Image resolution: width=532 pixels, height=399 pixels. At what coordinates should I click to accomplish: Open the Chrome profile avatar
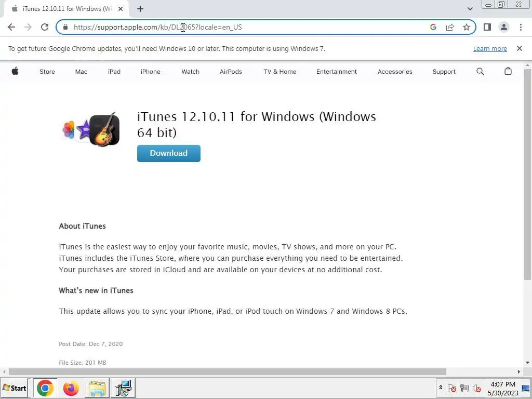(504, 27)
